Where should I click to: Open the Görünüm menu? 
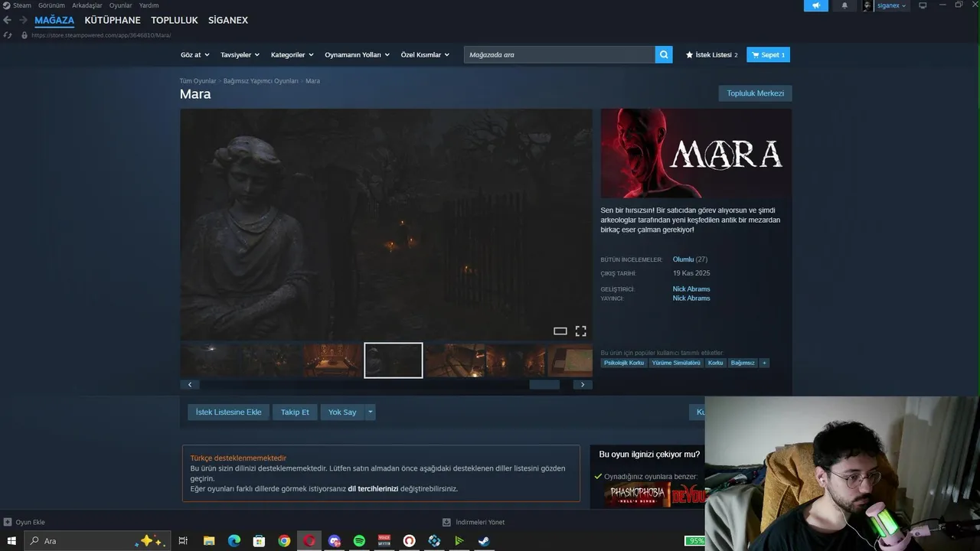click(x=51, y=5)
